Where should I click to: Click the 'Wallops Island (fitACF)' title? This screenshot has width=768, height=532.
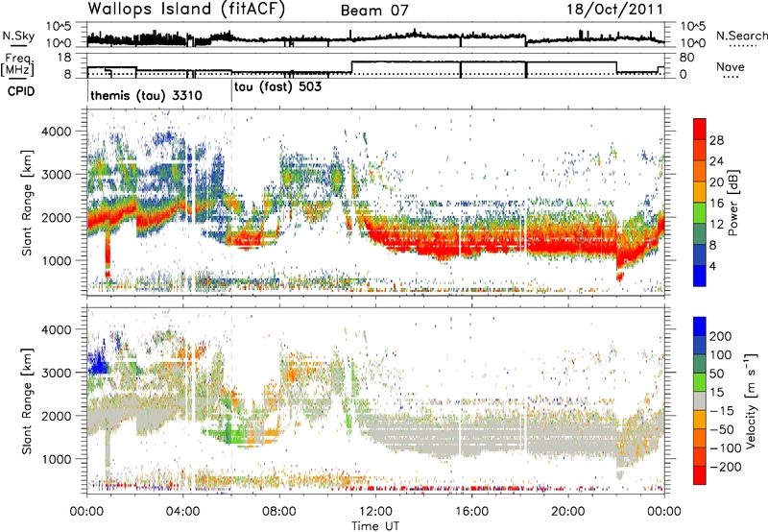coord(186,10)
